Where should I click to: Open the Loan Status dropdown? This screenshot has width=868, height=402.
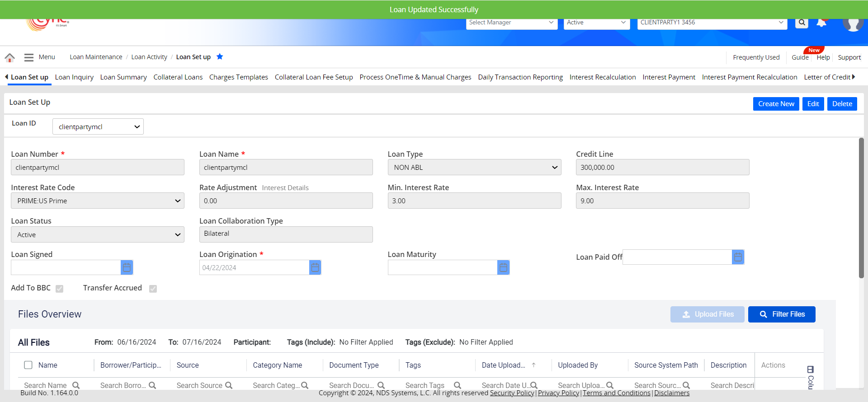pos(98,235)
